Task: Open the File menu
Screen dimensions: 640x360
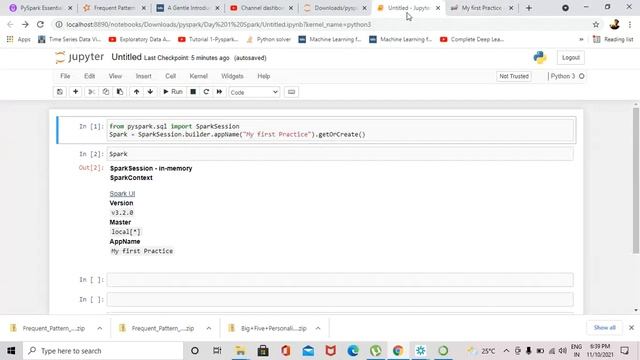Action: [65, 76]
